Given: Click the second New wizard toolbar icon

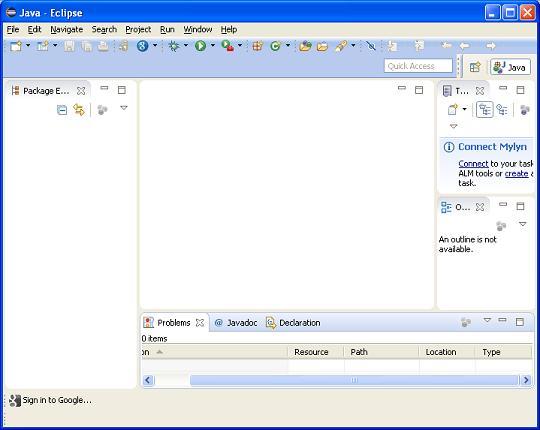Looking at the screenshot, I should [43, 46].
